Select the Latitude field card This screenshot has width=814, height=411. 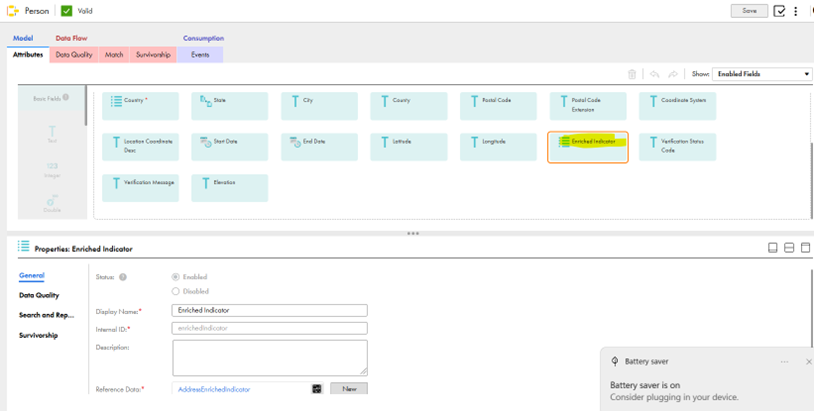[x=409, y=147]
